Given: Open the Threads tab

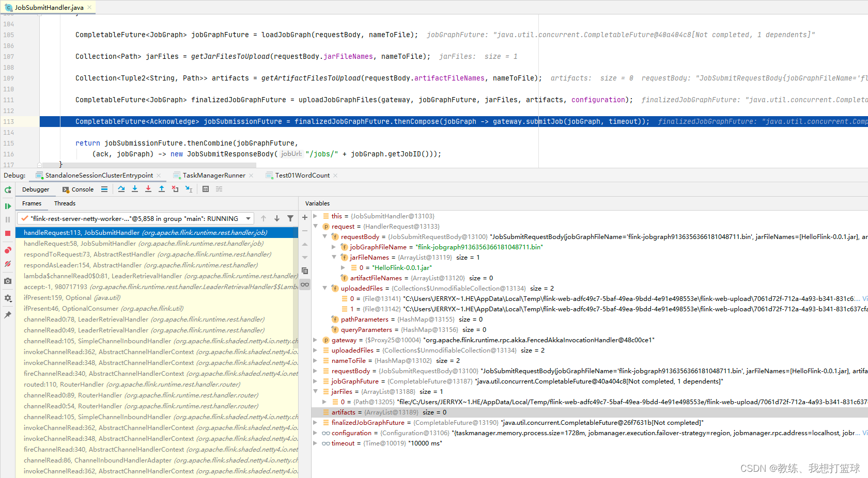Looking at the screenshot, I should pos(65,203).
